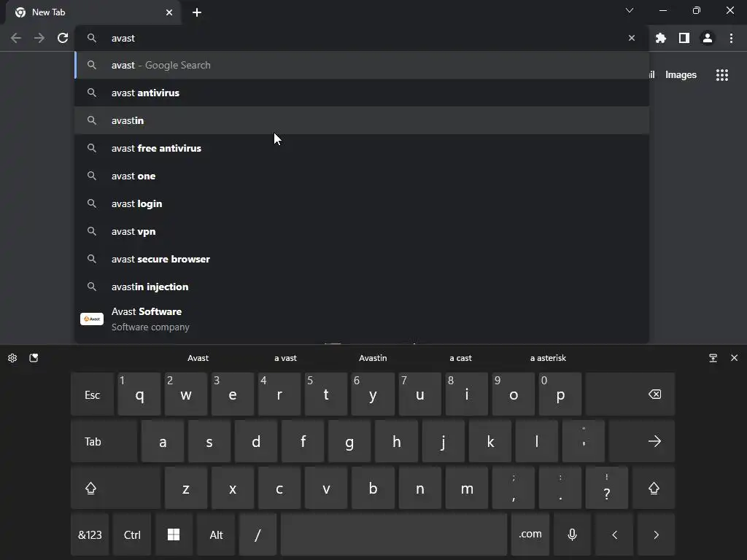
Task: Tap the apostrophe key
Action: coord(584,441)
